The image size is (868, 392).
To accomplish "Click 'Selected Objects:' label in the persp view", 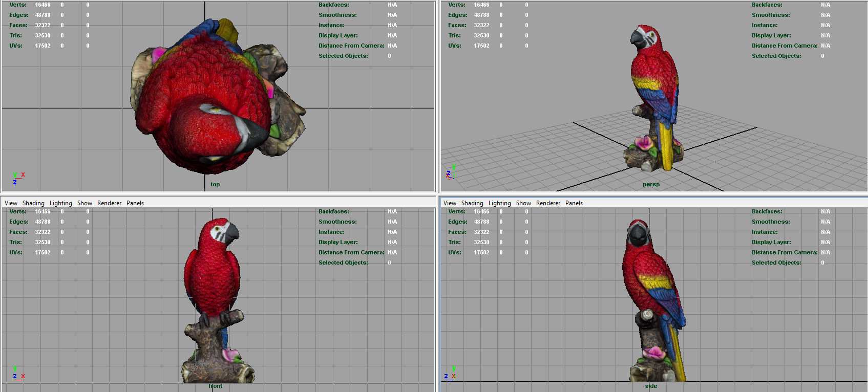I will pos(776,56).
